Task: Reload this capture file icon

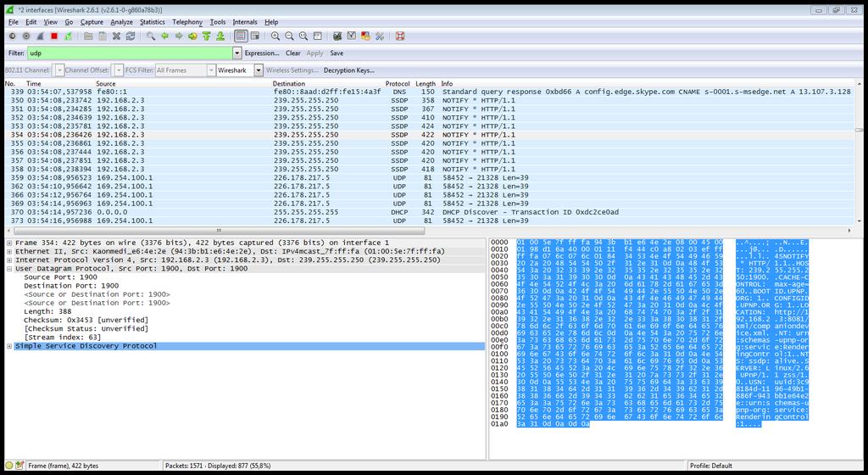Action: (x=130, y=36)
